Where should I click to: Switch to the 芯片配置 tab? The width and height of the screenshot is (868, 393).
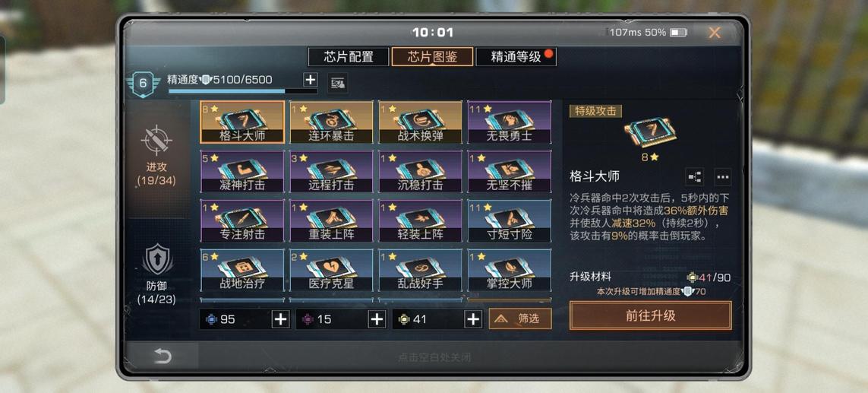coord(349,56)
